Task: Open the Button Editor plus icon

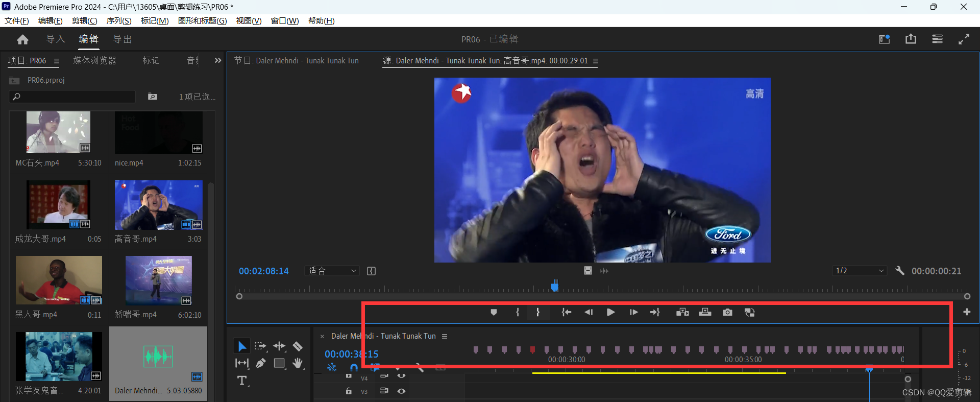Action: [x=967, y=312]
